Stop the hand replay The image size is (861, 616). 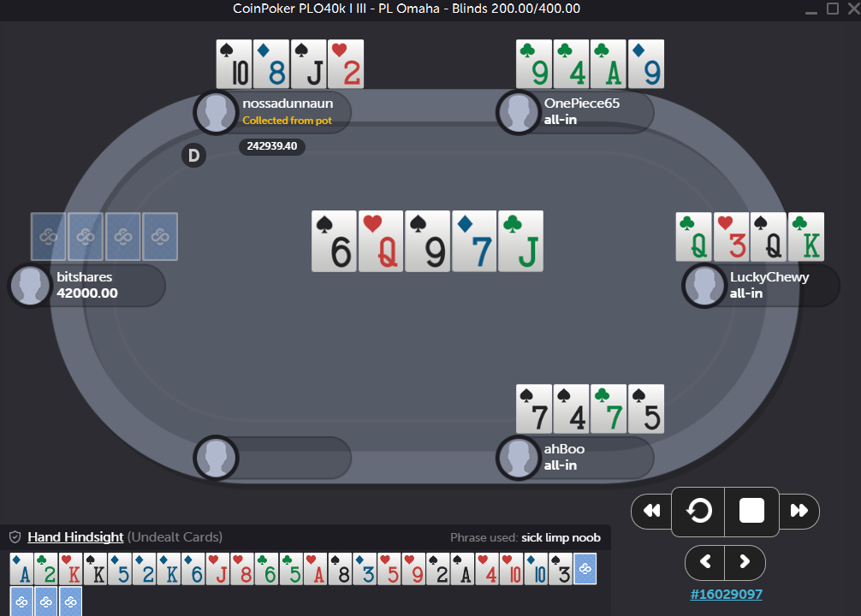tap(751, 511)
